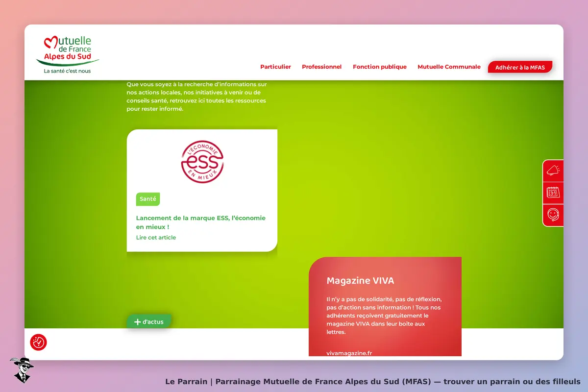588x392 pixels.
Task: Click the intro text Que vous soyez à la recherche
Action: coord(197,97)
